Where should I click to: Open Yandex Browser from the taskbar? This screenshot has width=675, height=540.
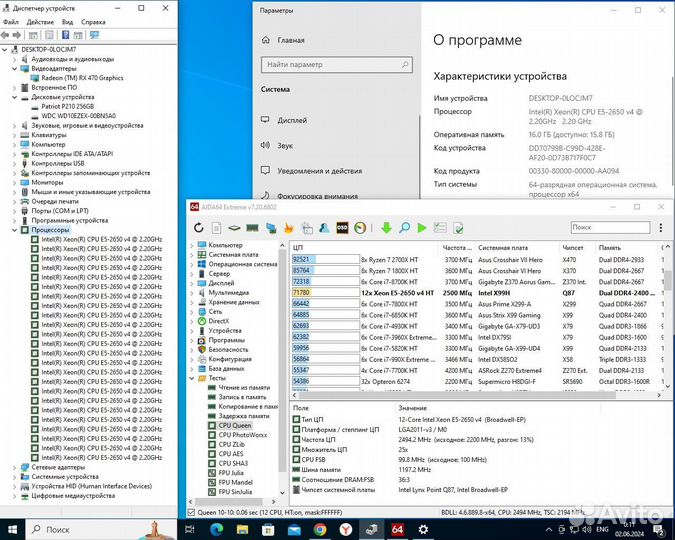[346, 529]
